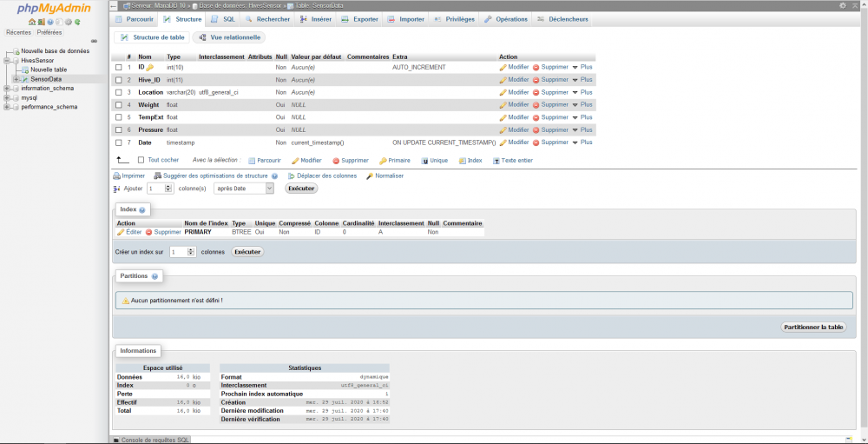This screenshot has width=868, height=444.
Task: Click the link icon in navigation panel
Action: pos(94,41)
